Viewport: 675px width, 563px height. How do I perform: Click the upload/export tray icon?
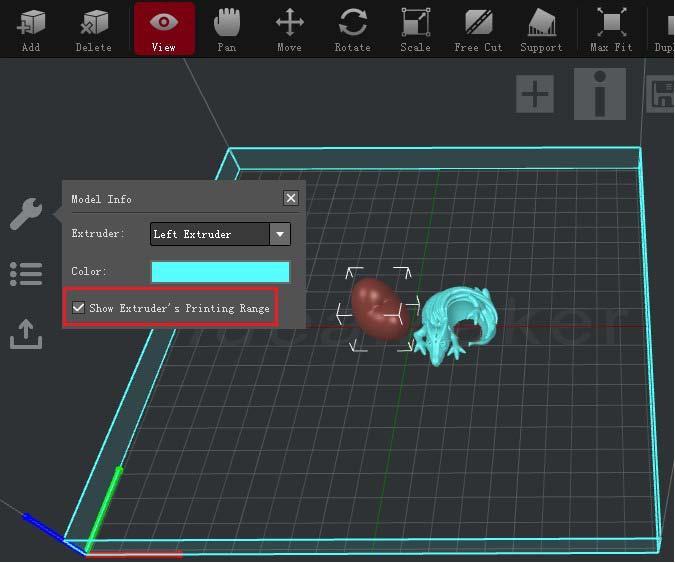[x=26, y=334]
